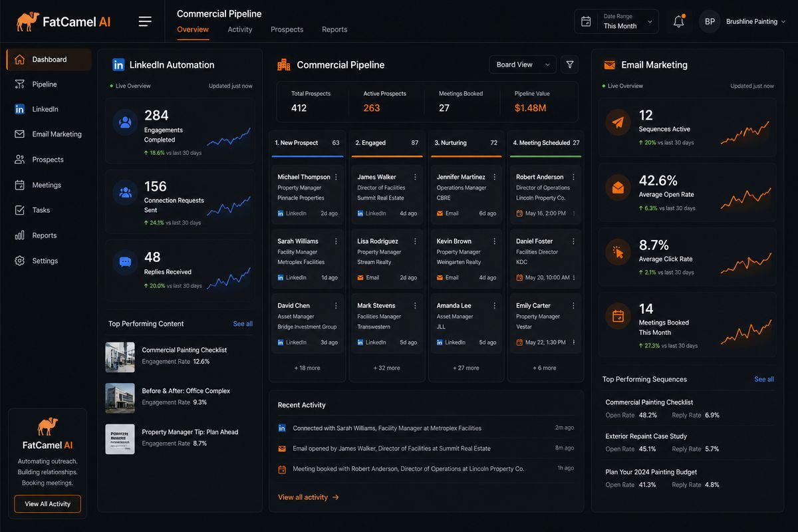Open Michael Thompson card options menu
This screenshot has height=532, width=798.
tap(336, 177)
